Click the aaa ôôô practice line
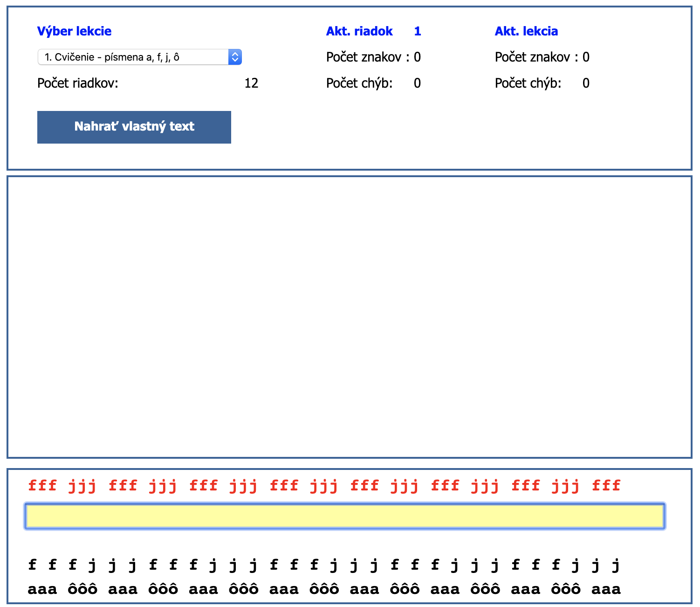Viewport: 700px width, 607px height. pos(324,589)
